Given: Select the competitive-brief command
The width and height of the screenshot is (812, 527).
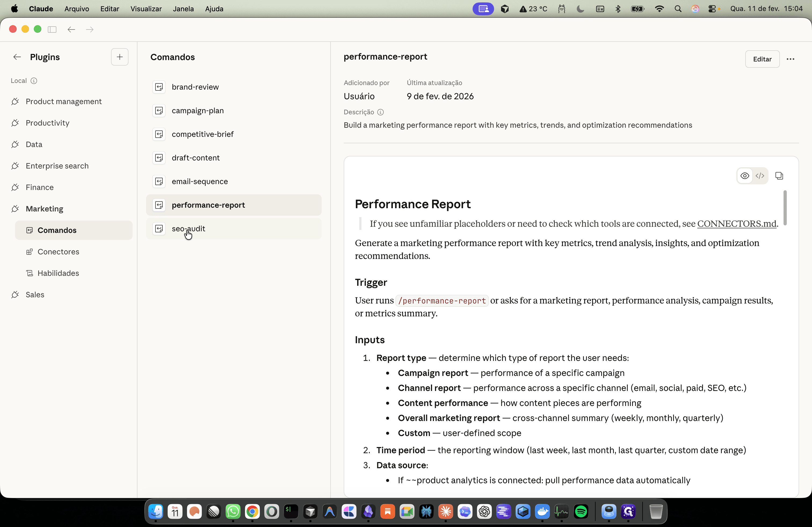Looking at the screenshot, I should 234,134.
